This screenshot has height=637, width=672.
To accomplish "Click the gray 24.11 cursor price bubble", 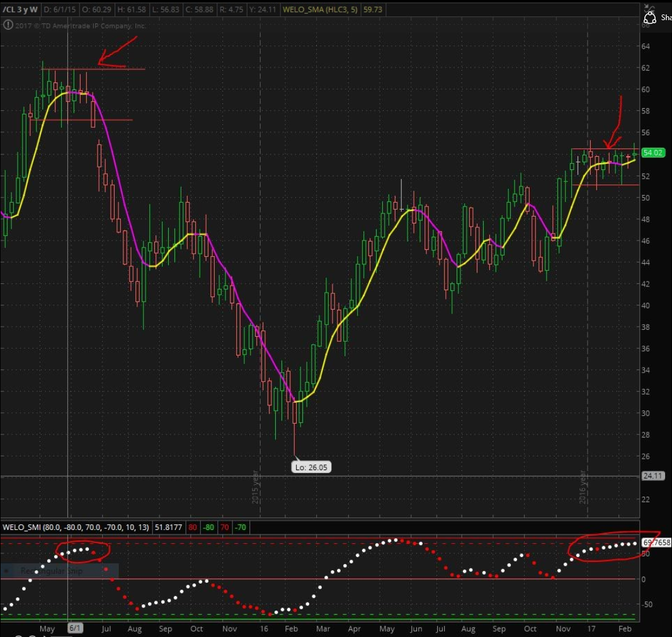I will click(x=652, y=475).
